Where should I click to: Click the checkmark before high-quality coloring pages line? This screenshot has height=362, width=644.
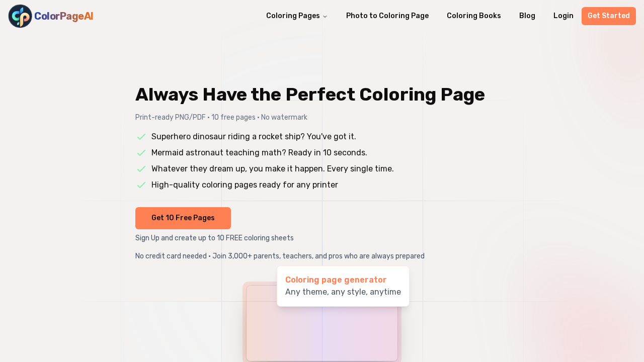pyautogui.click(x=141, y=185)
